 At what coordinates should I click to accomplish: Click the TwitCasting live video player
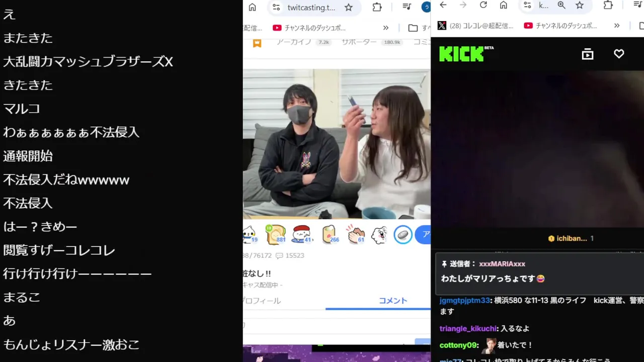tap(337, 144)
